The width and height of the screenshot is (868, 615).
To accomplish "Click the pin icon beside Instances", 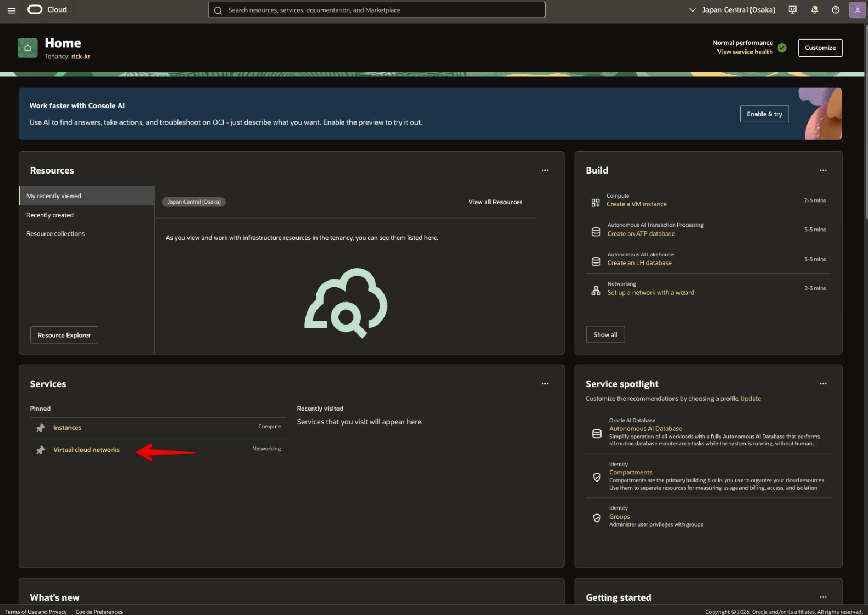I will coord(41,428).
